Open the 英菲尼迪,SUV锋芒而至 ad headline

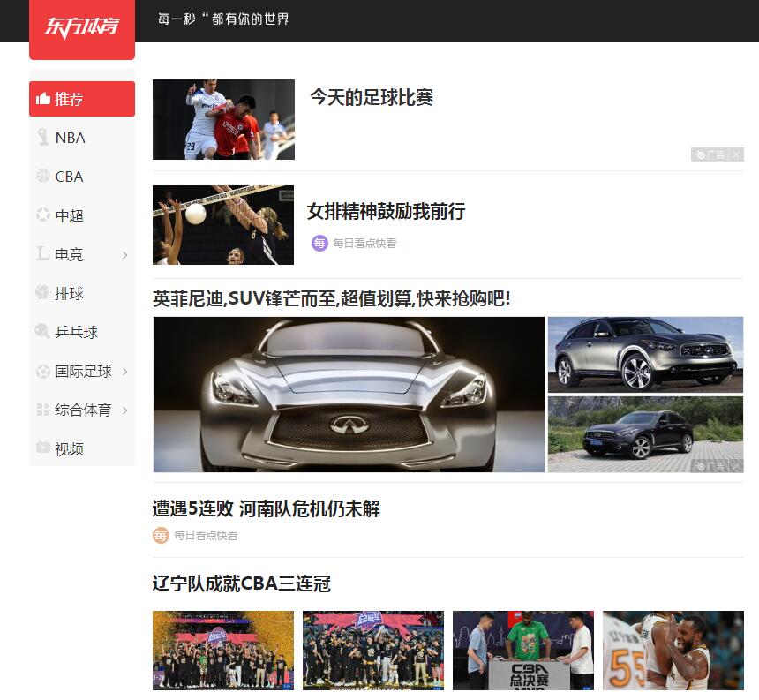tap(332, 298)
